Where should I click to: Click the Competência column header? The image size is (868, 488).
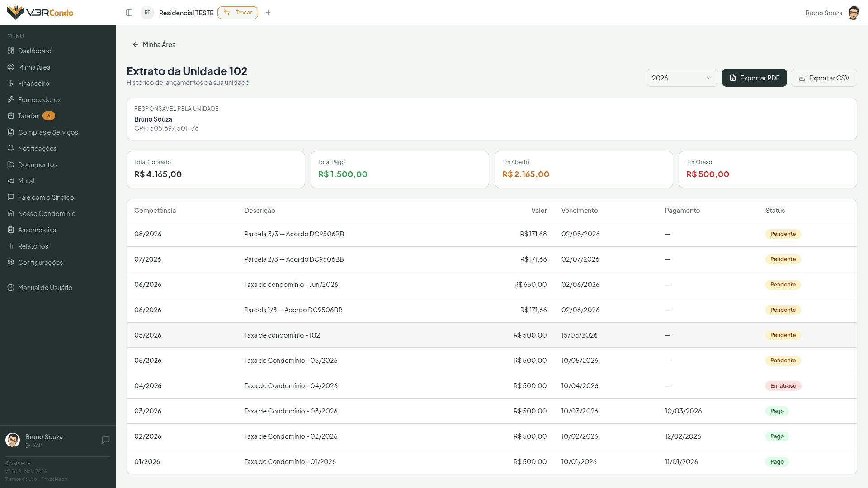point(155,210)
